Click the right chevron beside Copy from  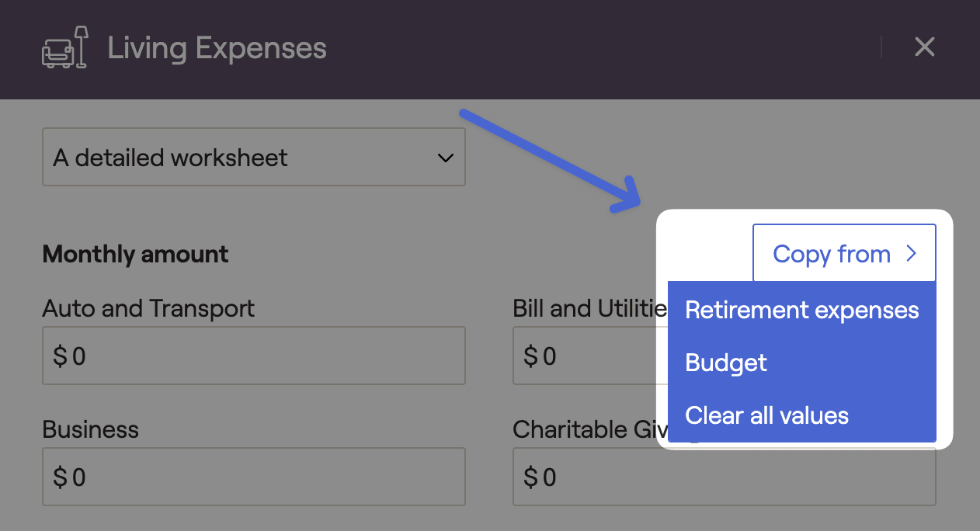[x=912, y=254]
